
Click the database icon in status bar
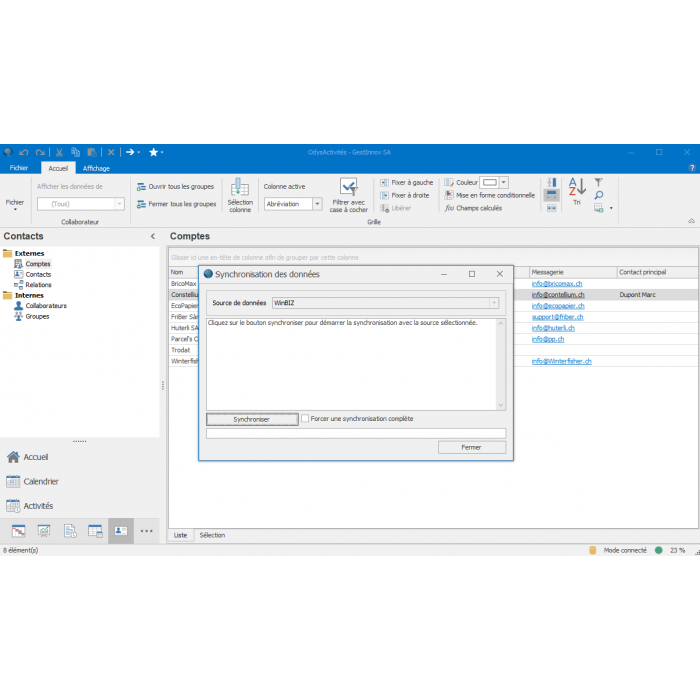coord(592,550)
